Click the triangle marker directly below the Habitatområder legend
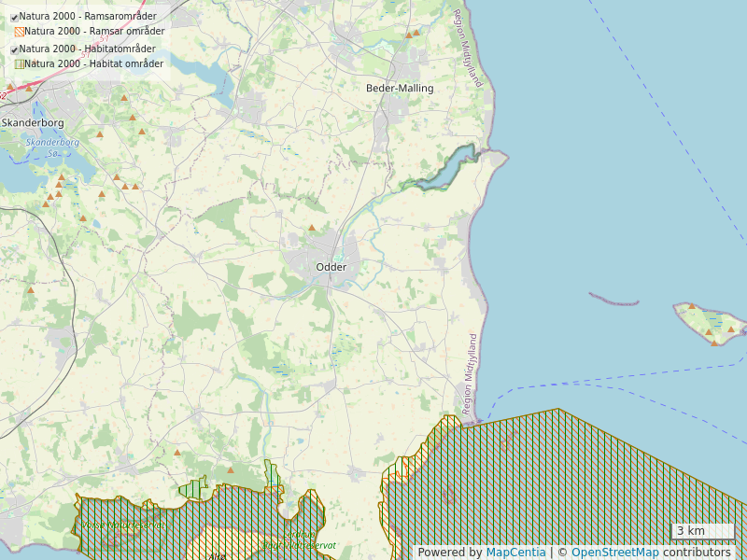 click(x=123, y=97)
